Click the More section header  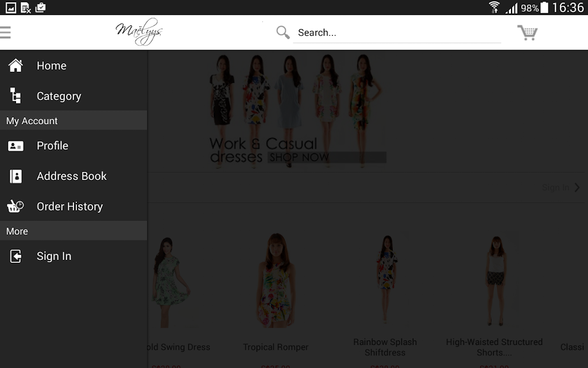(73, 231)
